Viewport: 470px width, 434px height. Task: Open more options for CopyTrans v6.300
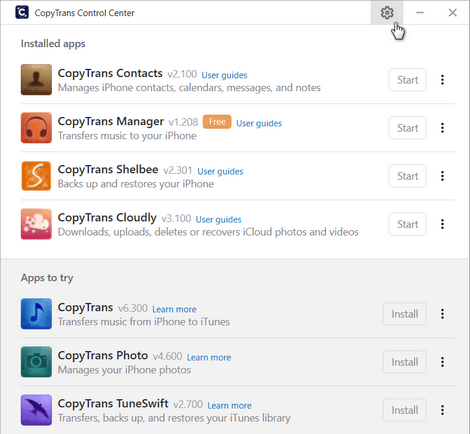[442, 314]
